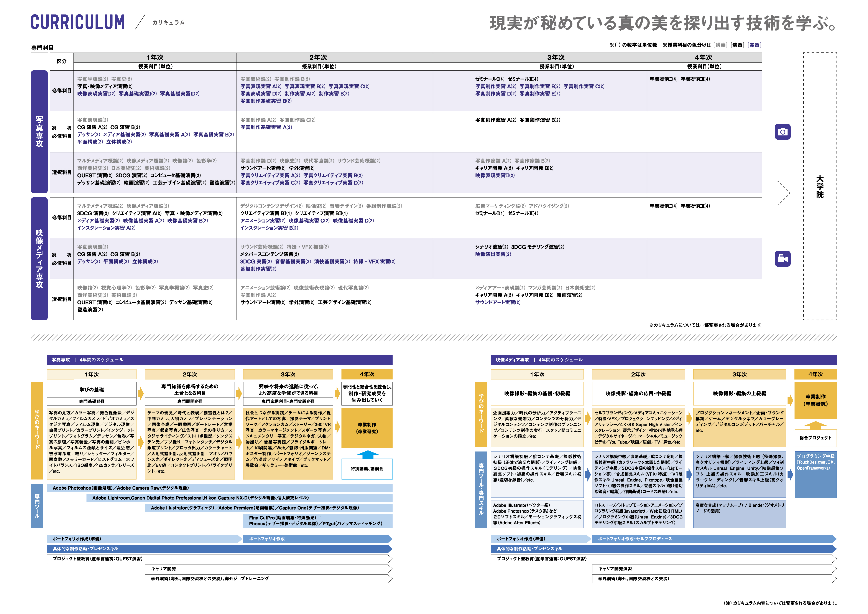Click the course 映像表現実習II(2)

pos(495,175)
